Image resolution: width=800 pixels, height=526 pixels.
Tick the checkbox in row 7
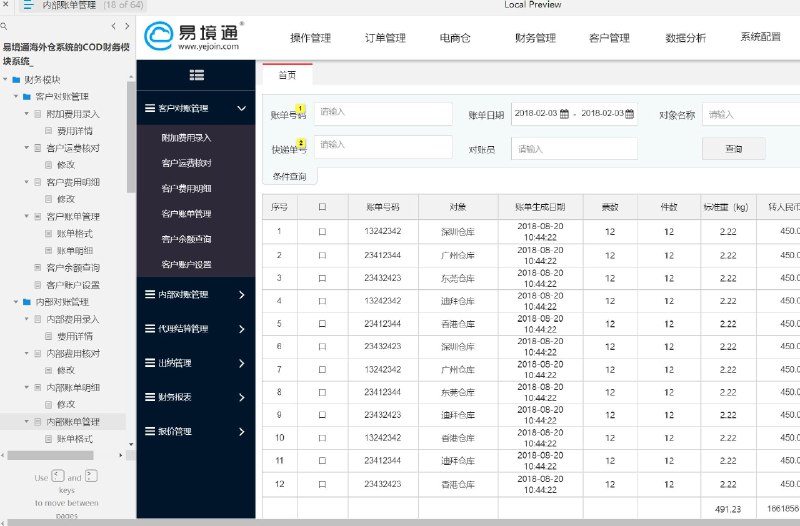(322, 370)
